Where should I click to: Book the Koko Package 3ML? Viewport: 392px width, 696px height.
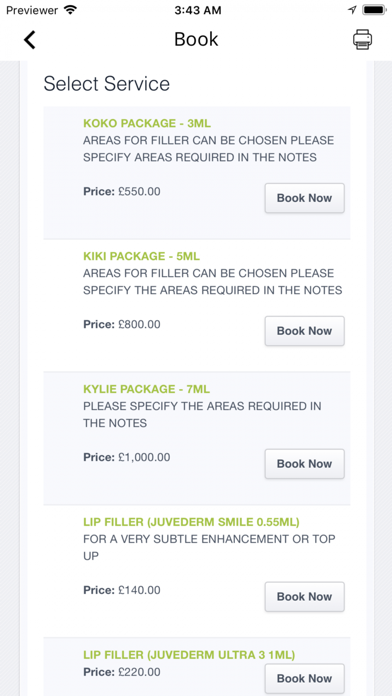click(305, 198)
